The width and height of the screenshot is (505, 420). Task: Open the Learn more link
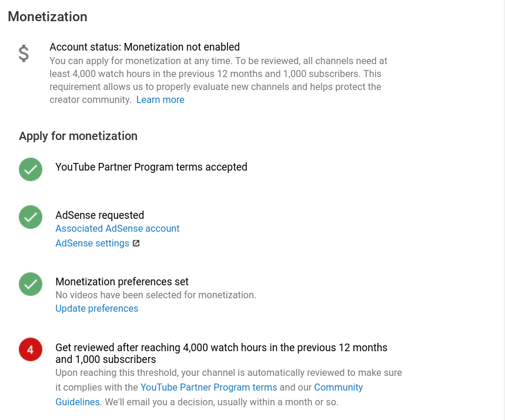160,100
